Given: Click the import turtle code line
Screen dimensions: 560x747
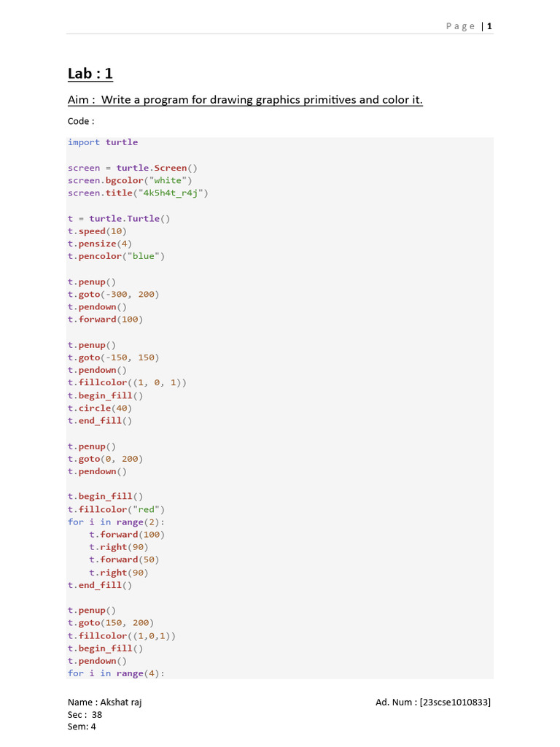Looking at the screenshot, I should pos(103,142).
